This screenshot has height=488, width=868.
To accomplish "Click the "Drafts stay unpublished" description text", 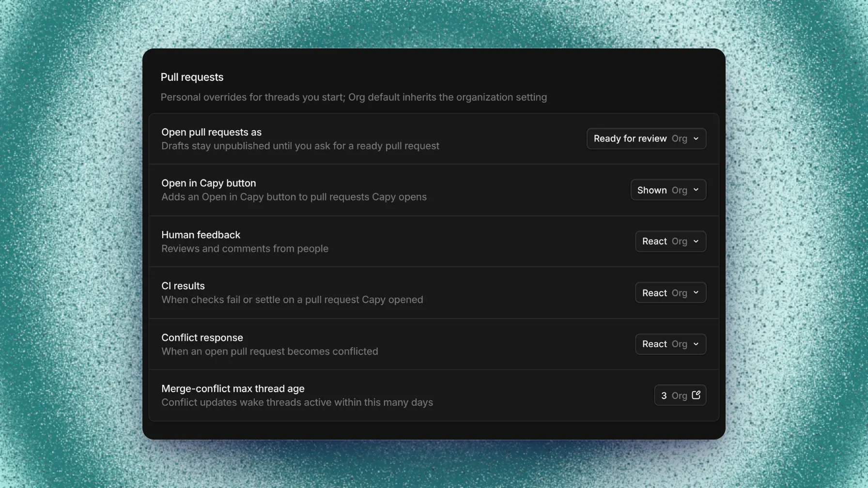I will 300,146.
